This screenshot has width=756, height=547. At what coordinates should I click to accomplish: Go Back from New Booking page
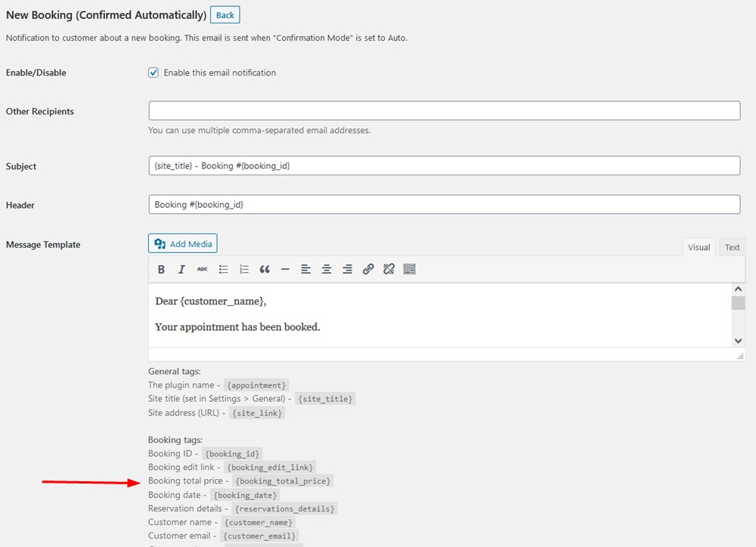tap(225, 15)
